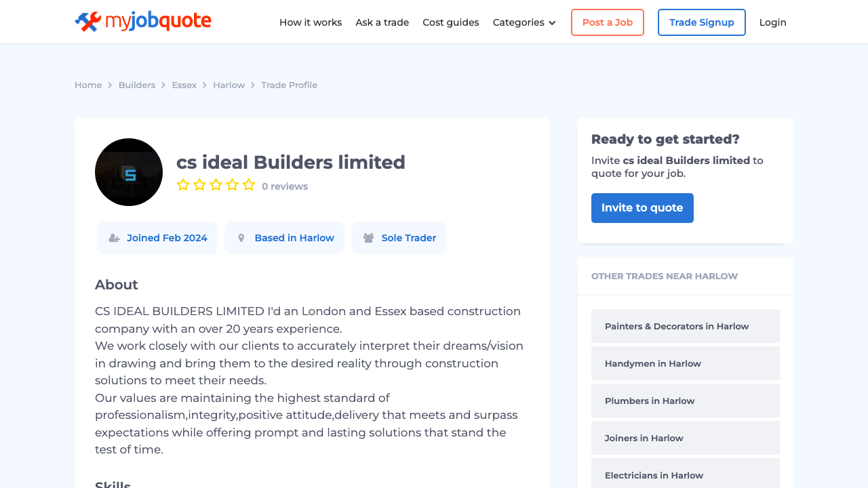Open Painters & Decorators in Harlow link
The height and width of the screenshot is (488, 868).
click(x=676, y=326)
